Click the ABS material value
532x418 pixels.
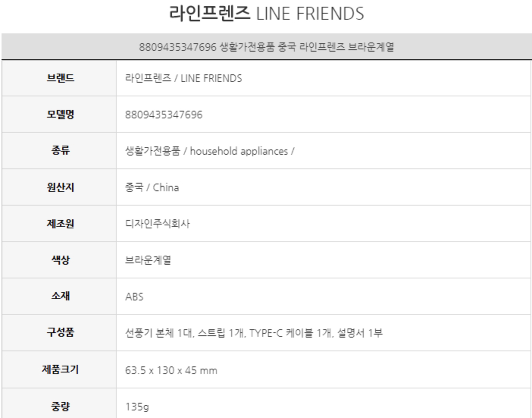coord(134,297)
